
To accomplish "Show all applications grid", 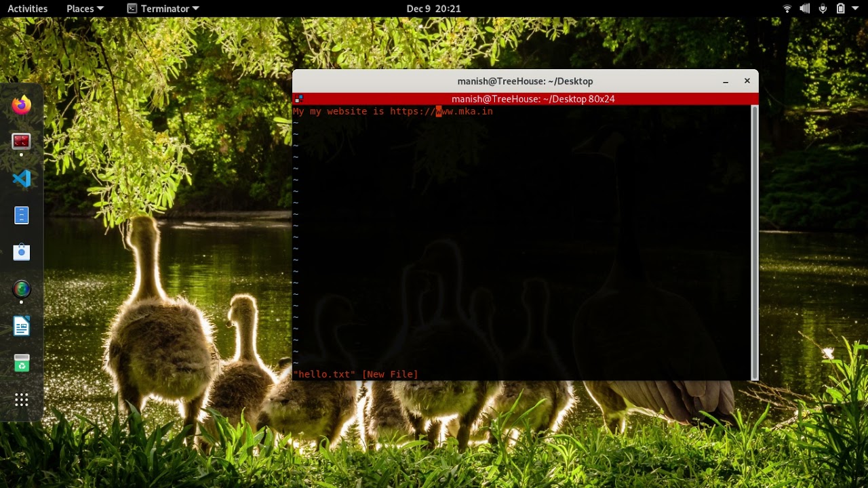I will pyautogui.click(x=22, y=400).
